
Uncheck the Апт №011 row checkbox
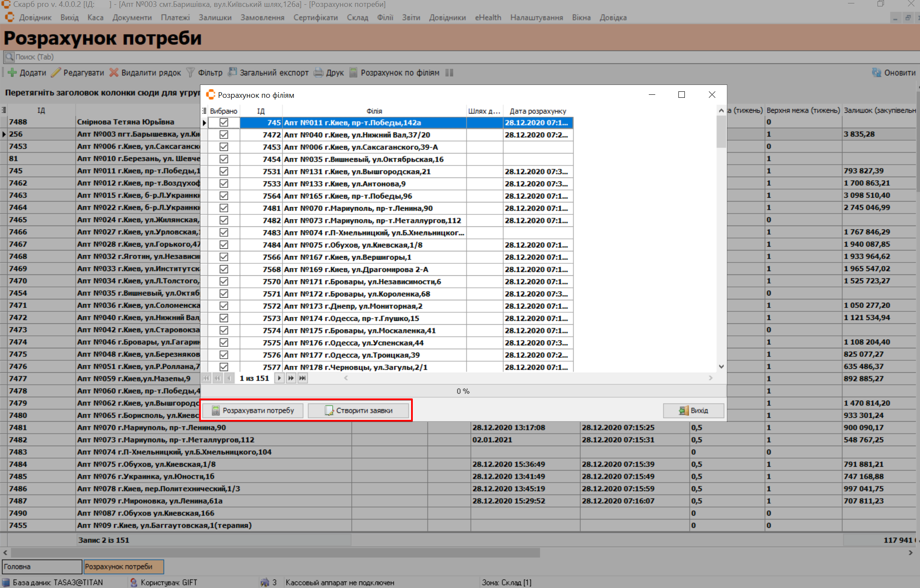[x=224, y=123]
